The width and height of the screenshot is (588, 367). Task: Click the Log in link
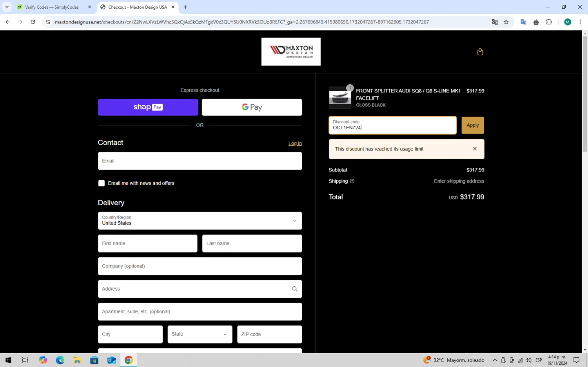click(295, 143)
